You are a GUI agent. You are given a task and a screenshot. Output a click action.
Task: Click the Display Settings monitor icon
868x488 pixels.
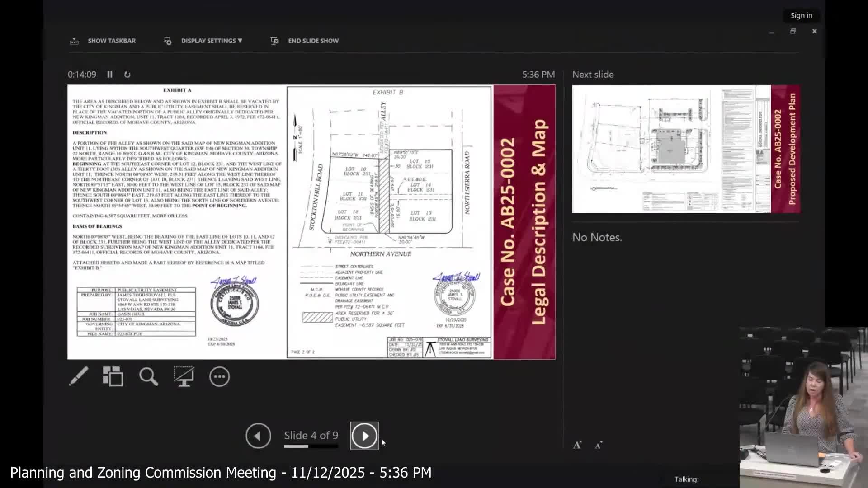coord(168,41)
